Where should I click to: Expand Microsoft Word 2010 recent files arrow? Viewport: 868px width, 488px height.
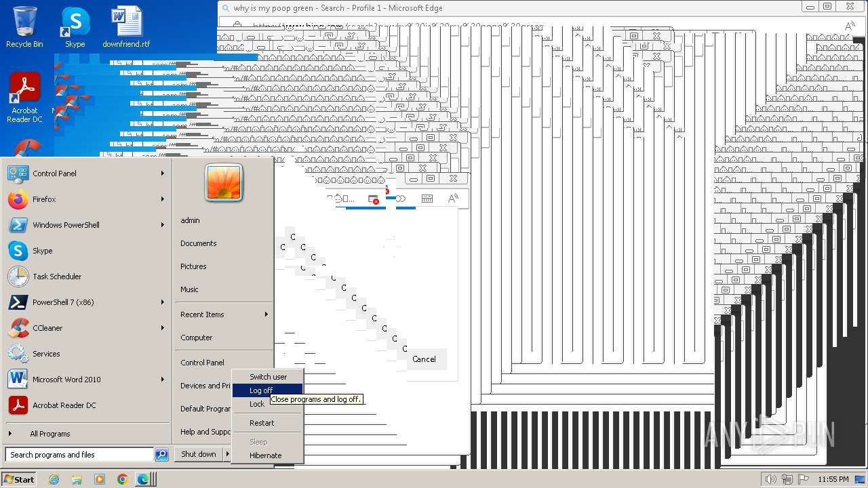point(163,380)
